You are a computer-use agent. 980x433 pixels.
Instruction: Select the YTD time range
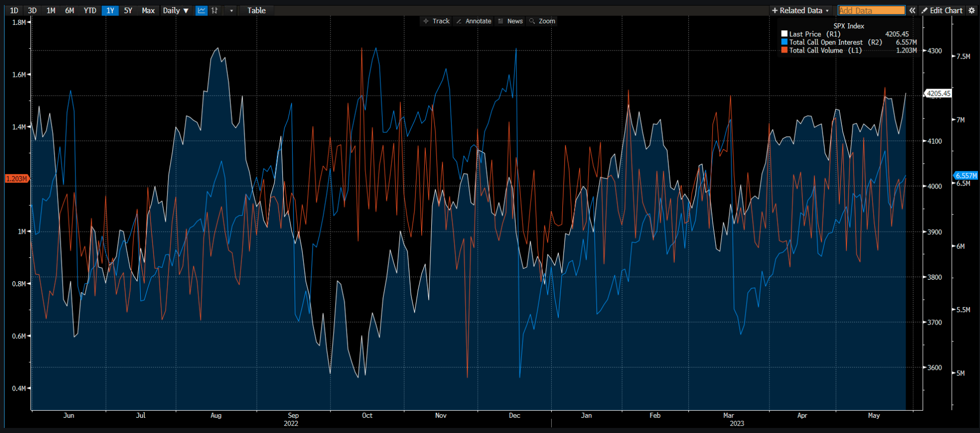[x=90, y=11]
